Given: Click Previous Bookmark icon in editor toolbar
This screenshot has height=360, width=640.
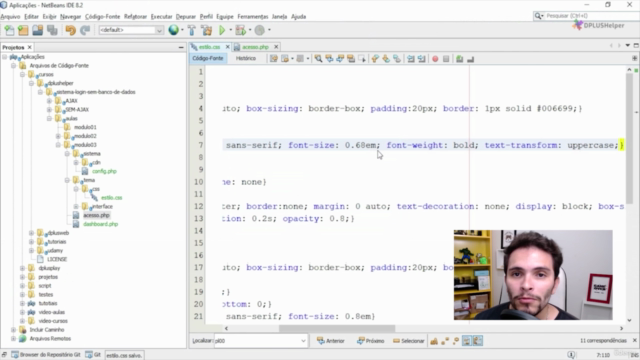Looking at the screenshot, I should point(375,59).
